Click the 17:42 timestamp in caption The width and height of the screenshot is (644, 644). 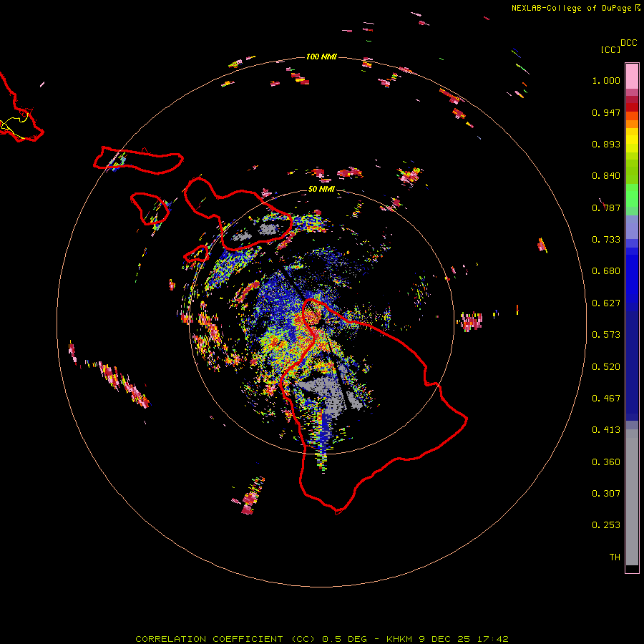click(x=493, y=639)
